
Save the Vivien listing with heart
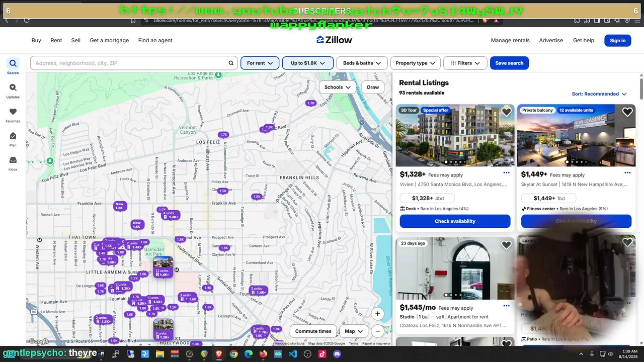(506, 112)
